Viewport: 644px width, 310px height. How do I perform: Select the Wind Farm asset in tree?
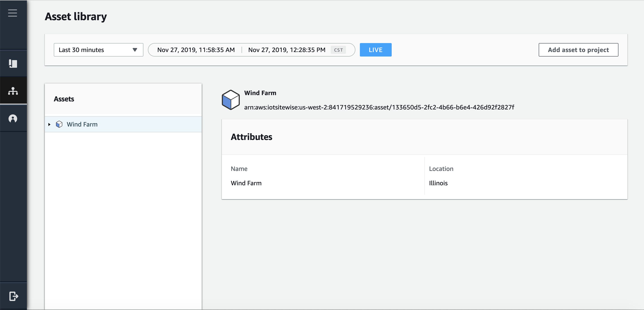(x=82, y=124)
